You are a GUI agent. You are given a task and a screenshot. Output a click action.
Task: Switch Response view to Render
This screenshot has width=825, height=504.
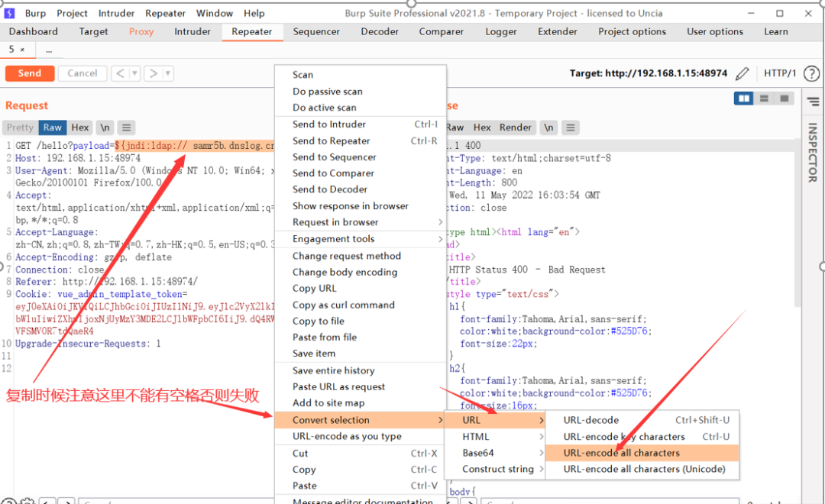pos(515,128)
